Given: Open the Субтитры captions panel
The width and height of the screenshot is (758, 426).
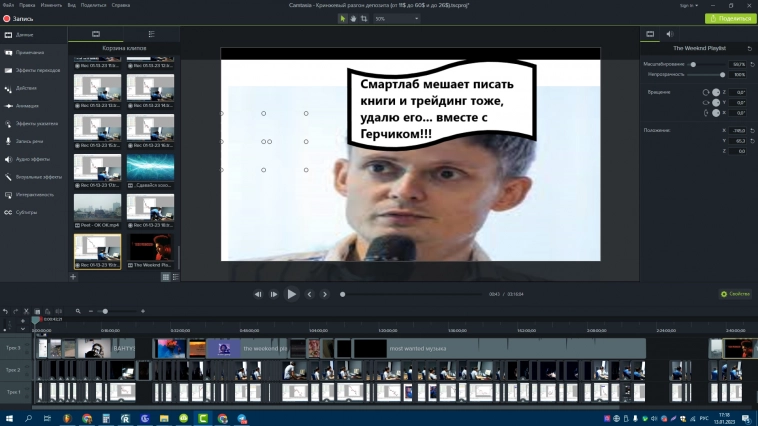Looking at the screenshot, I should click(x=34, y=212).
